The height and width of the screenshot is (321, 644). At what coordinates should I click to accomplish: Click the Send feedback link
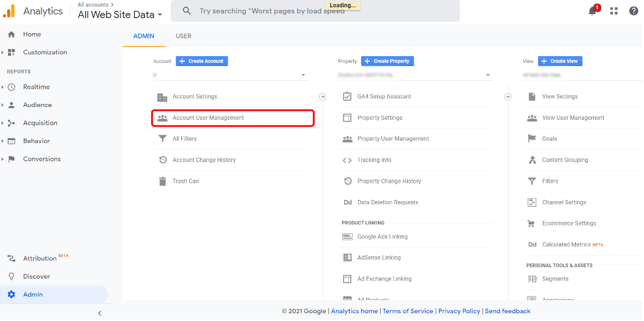[507, 311]
